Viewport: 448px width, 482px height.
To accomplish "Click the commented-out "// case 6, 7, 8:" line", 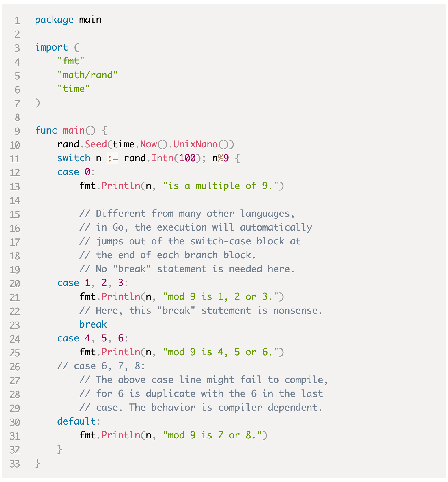I will (x=101, y=366).
